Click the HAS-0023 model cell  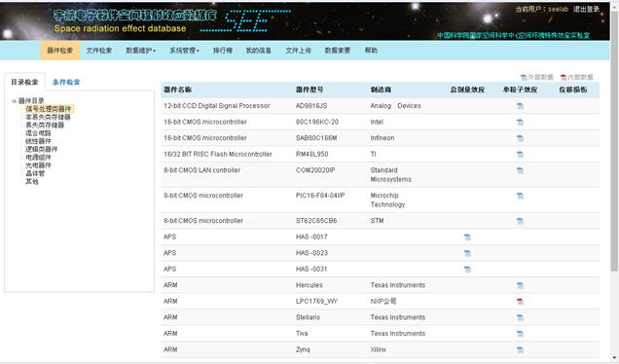pyautogui.click(x=311, y=253)
